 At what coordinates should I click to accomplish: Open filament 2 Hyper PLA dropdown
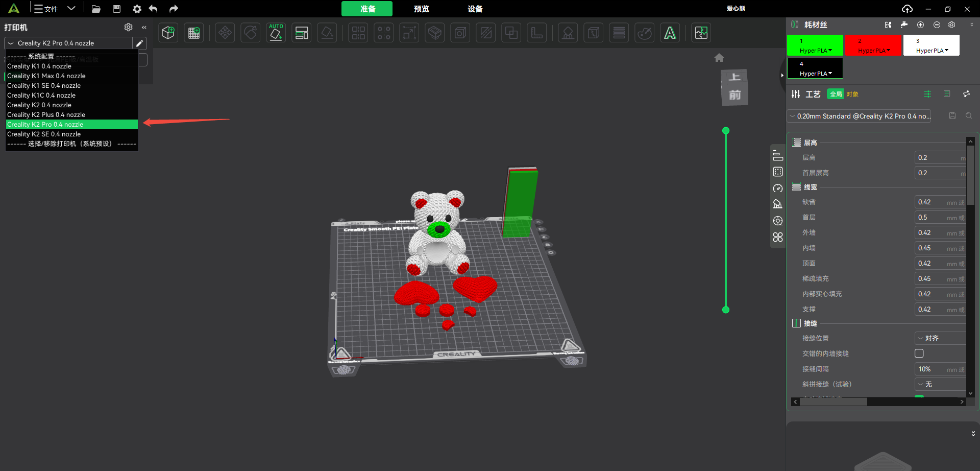click(873, 45)
